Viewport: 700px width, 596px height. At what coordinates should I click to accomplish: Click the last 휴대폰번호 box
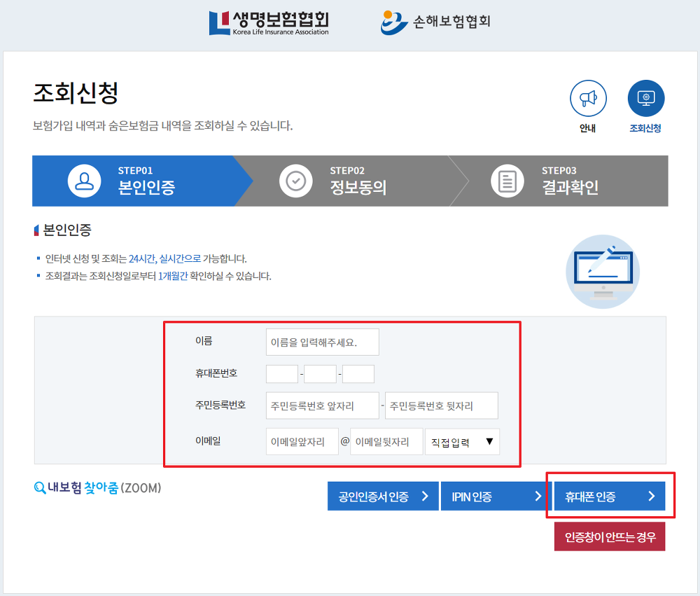point(358,374)
